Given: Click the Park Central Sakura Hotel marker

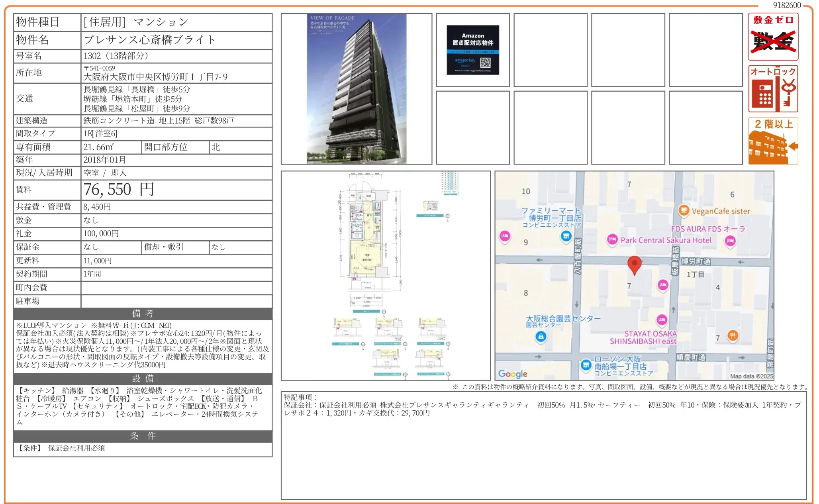Looking at the screenshot, I should click(612, 239).
